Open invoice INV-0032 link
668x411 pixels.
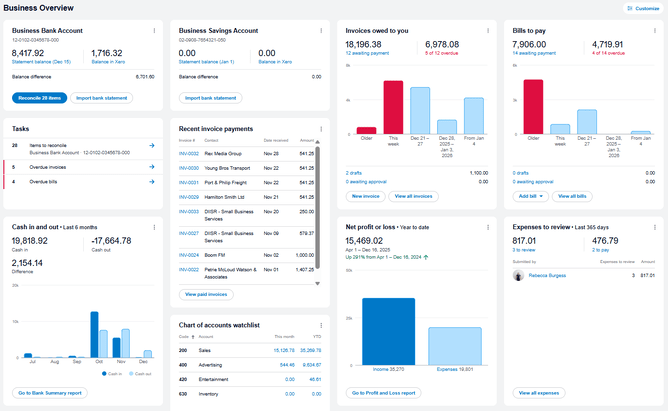pyautogui.click(x=189, y=154)
